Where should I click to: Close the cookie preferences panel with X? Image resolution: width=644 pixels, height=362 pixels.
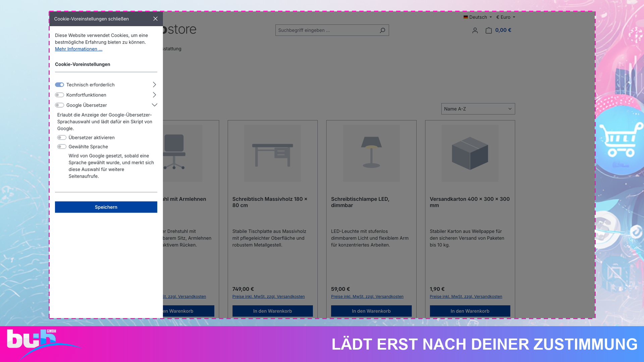point(155,19)
